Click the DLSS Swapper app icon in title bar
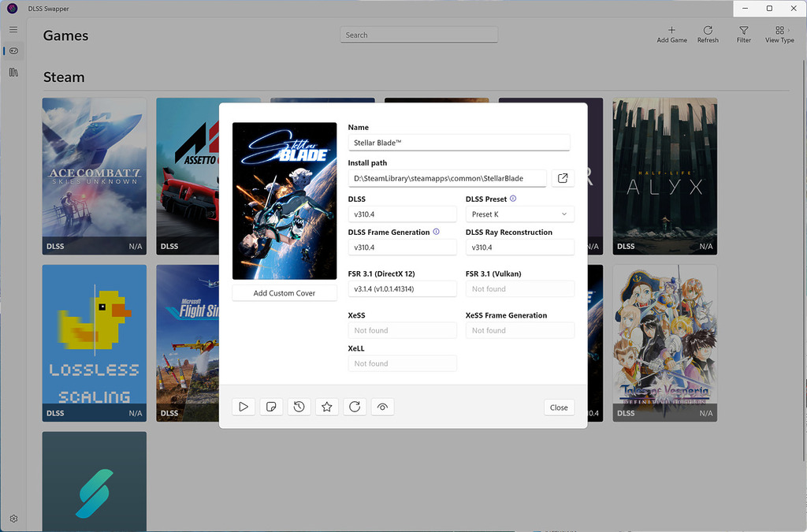Screen dimensions: 807x532 (x=13, y=8)
